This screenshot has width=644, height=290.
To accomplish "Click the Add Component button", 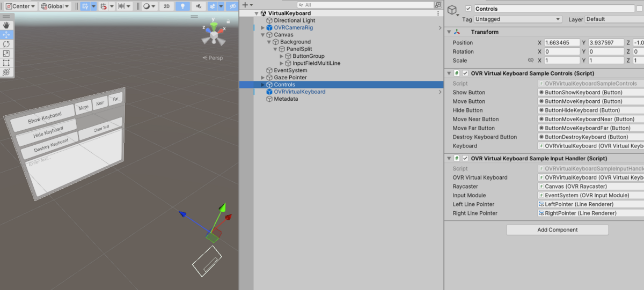I will (x=557, y=230).
